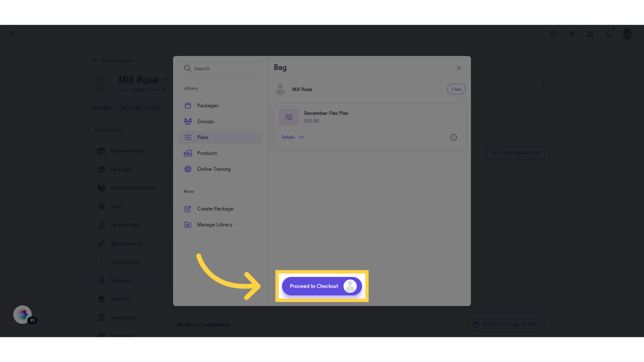
Task: Open the hamburger menu icon
Action: tap(12, 34)
